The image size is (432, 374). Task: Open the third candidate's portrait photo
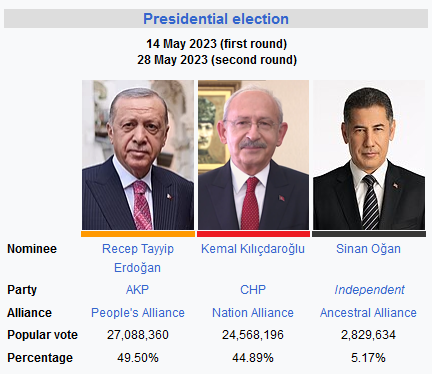tap(369, 155)
